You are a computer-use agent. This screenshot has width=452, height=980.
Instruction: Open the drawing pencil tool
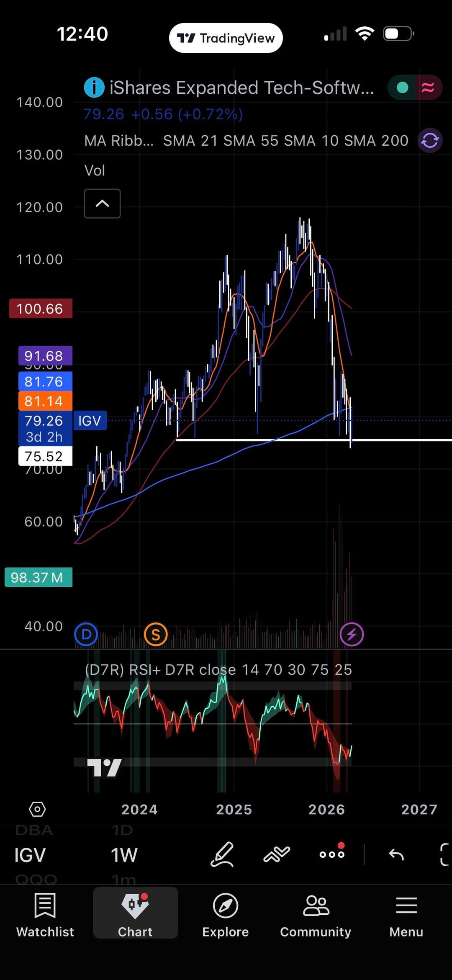[222, 854]
